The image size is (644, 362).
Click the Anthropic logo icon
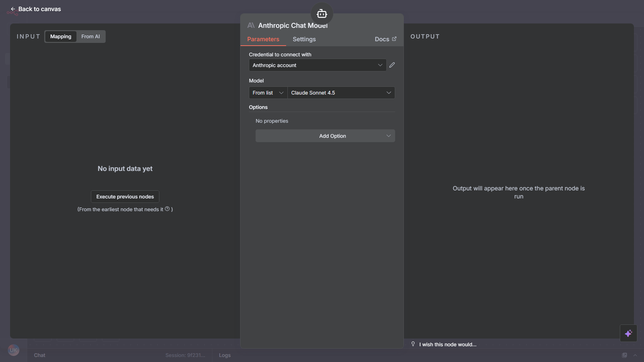(251, 25)
